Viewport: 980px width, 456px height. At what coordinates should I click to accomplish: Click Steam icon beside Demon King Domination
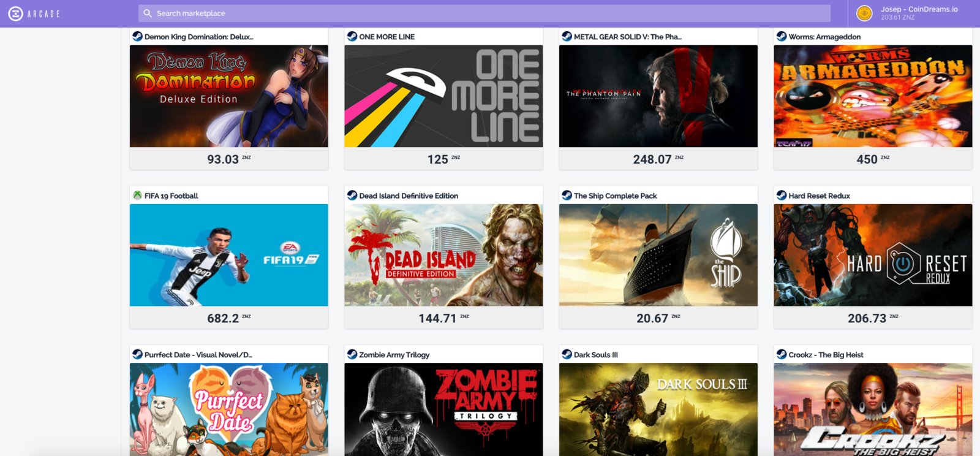[x=137, y=36]
